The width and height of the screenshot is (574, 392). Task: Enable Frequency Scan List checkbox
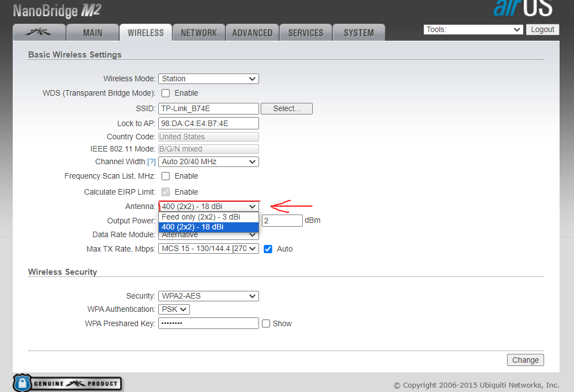(166, 176)
